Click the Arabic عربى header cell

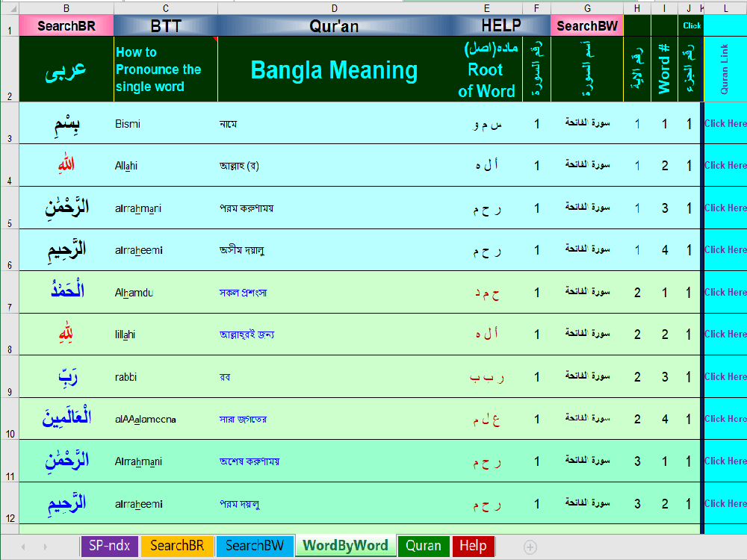point(66,69)
